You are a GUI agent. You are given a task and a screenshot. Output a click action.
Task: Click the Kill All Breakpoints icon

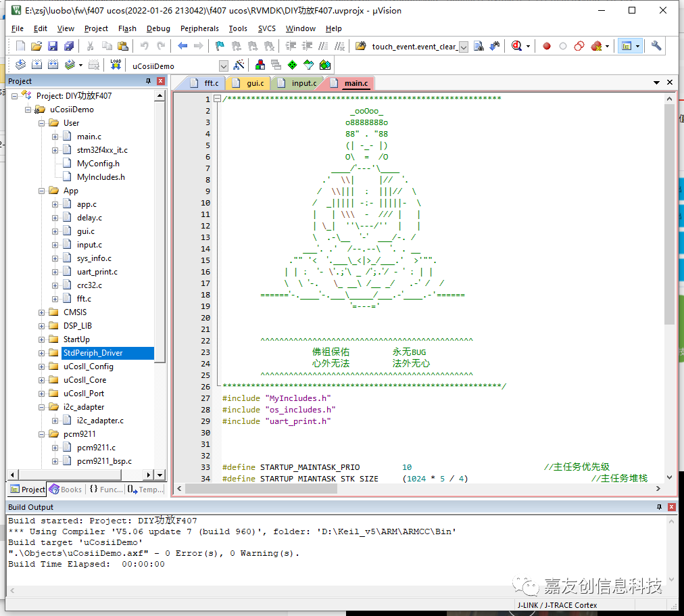coord(596,46)
